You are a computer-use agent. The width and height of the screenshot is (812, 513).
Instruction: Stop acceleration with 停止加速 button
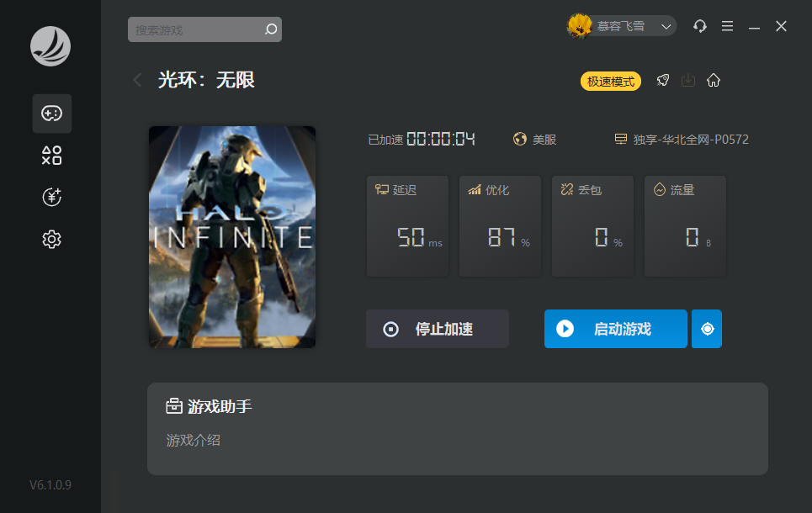pyautogui.click(x=438, y=329)
